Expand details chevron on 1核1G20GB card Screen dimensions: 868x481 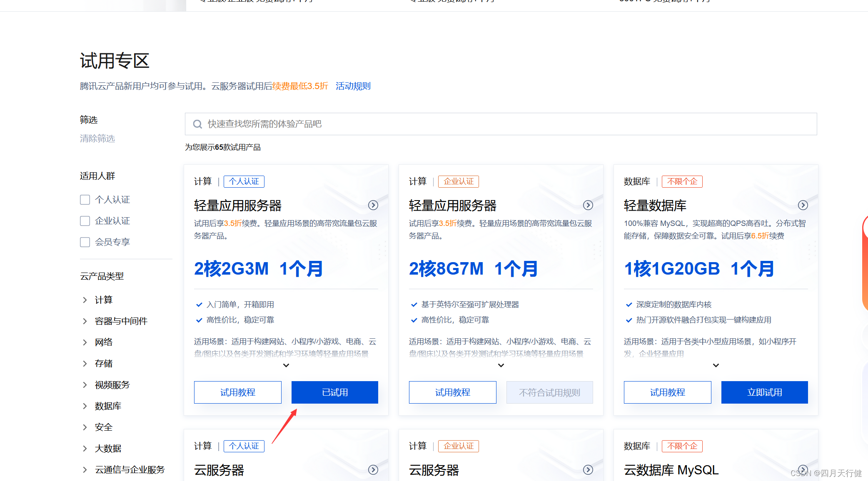pyautogui.click(x=716, y=365)
